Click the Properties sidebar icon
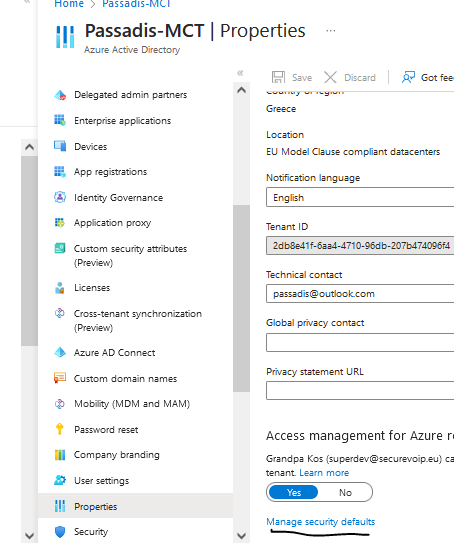The width and height of the screenshot is (454, 543). click(60, 506)
